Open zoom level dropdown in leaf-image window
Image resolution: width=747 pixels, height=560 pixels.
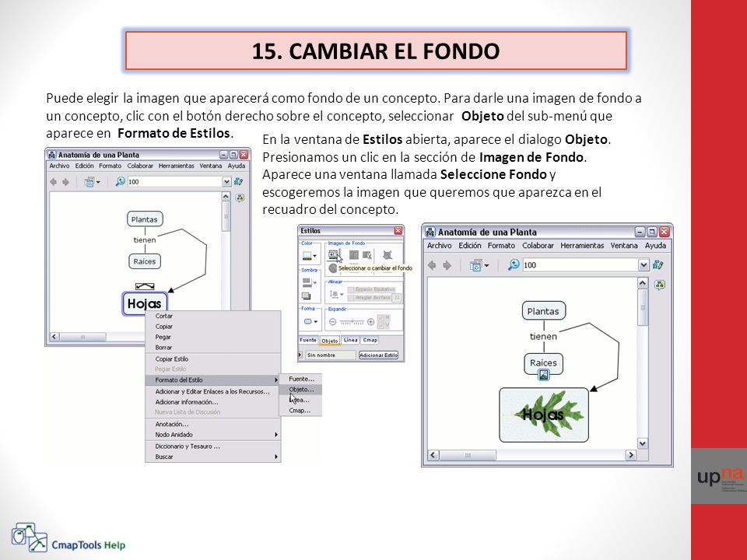(x=644, y=264)
